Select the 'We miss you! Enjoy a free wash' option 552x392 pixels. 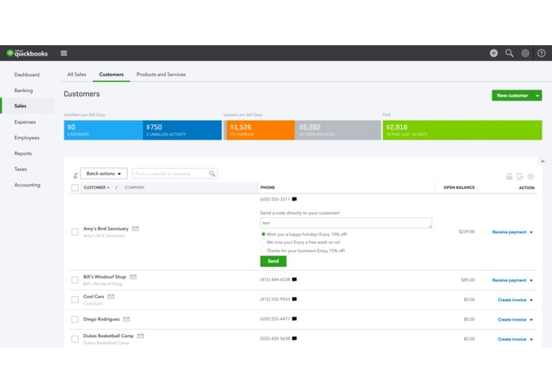[x=263, y=242]
